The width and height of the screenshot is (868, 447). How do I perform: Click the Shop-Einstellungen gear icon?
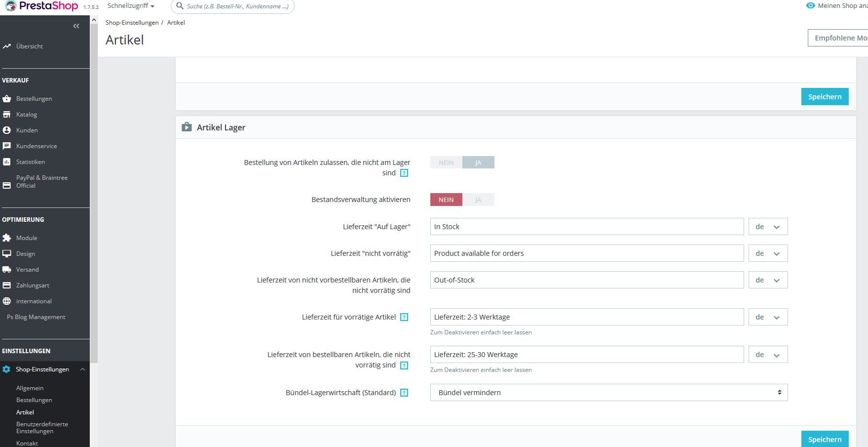point(6,369)
